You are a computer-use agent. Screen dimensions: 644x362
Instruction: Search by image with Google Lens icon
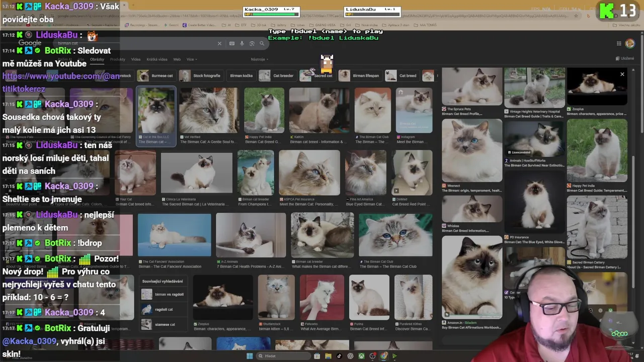click(x=252, y=44)
